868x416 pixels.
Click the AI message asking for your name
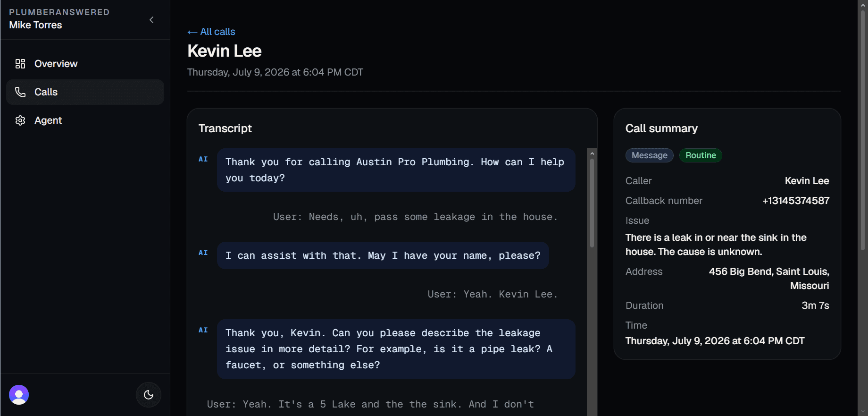[x=383, y=255]
